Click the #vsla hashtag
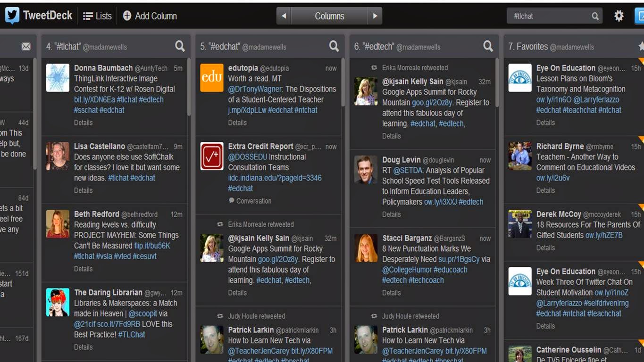Screen dimensions: 644x362 click(104, 256)
